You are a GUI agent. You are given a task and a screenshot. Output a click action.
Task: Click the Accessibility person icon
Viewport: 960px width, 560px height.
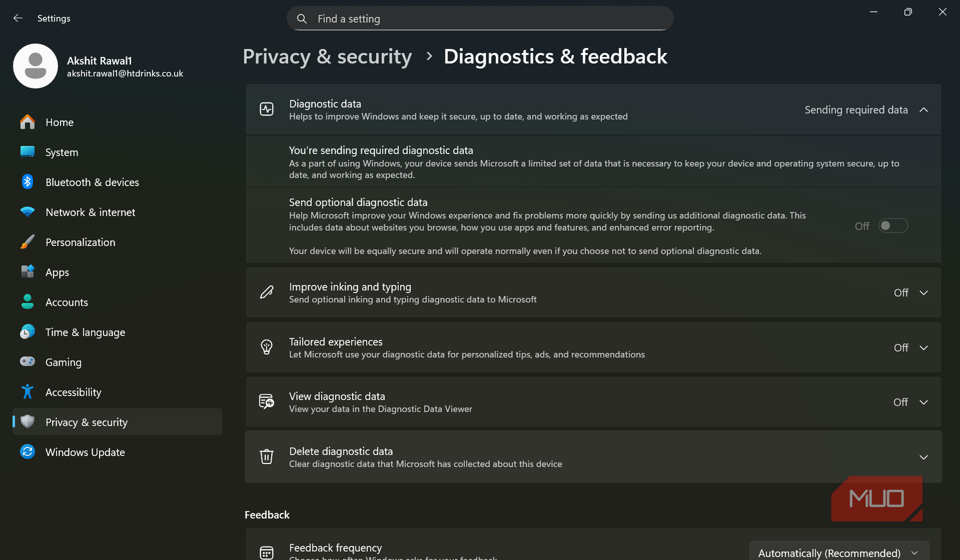click(x=27, y=392)
